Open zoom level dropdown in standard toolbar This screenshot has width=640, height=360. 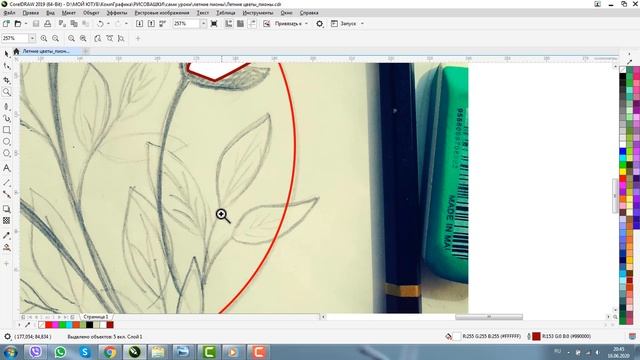coord(203,24)
